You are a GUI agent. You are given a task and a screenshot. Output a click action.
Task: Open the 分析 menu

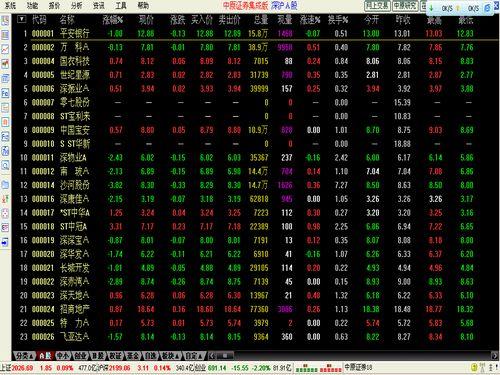76,5
